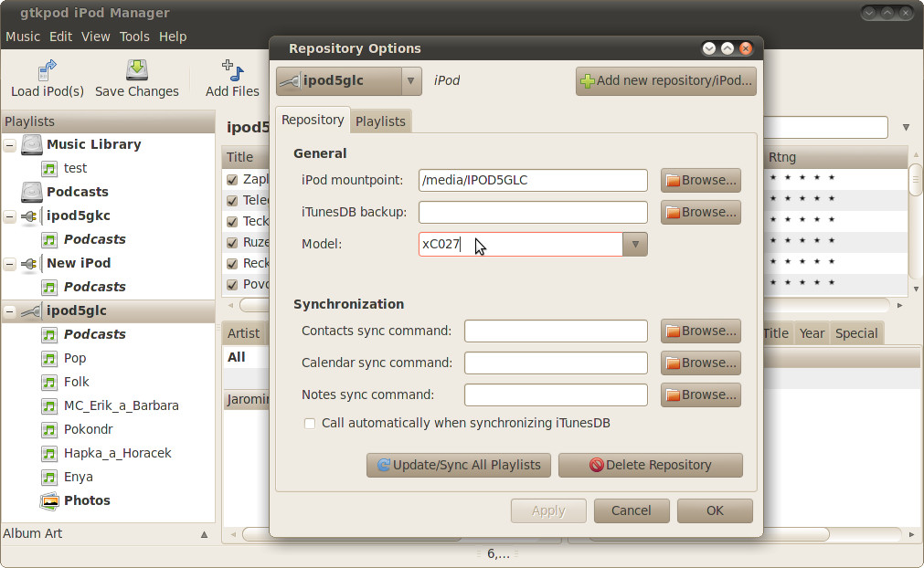Image resolution: width=924 pixels, height=568 pixels.
Task: Click the Update/Sync All Playlists button
Action: click(459, 465)
